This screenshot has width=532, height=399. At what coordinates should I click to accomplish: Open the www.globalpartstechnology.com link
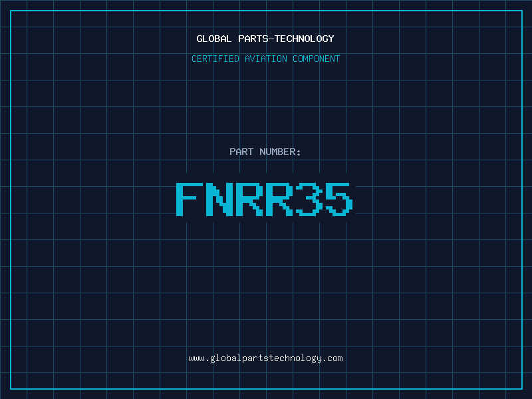coord(265,358)
